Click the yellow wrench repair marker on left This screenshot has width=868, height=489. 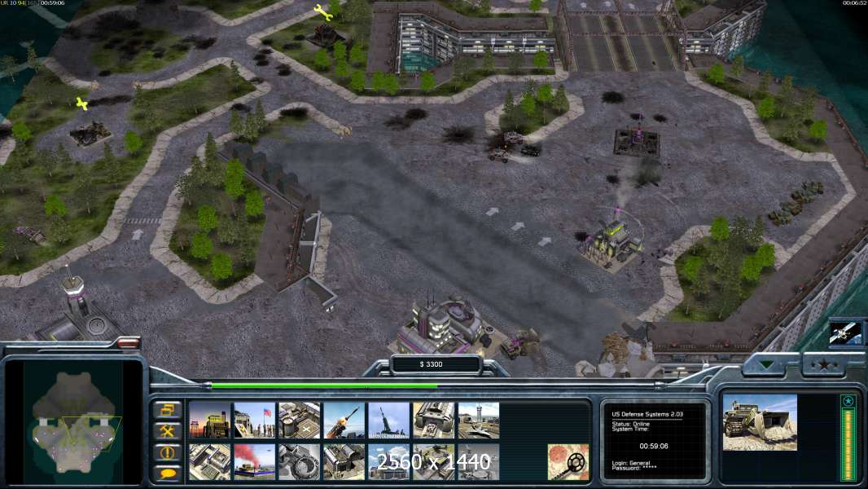tap(82, 104)
